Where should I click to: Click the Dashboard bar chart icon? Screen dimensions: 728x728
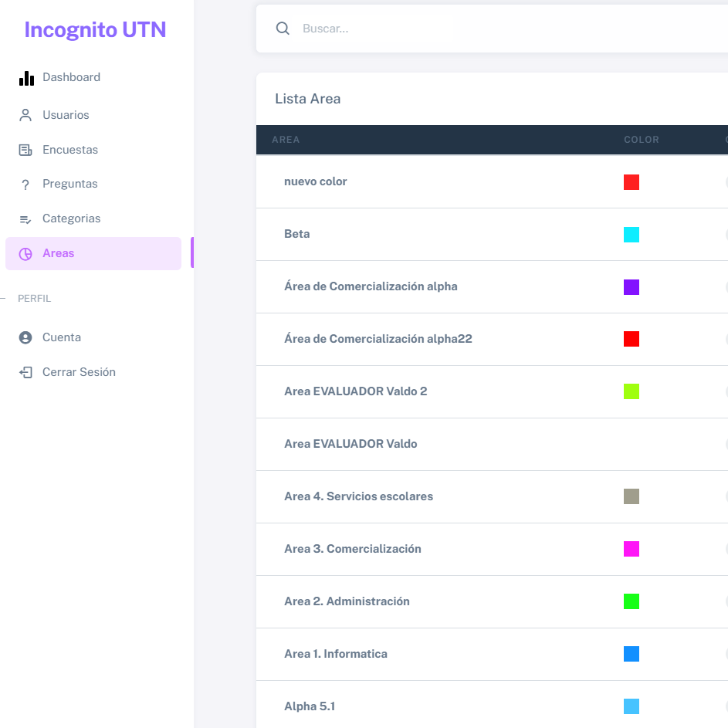pyautogui.click(x=26, y=78)
